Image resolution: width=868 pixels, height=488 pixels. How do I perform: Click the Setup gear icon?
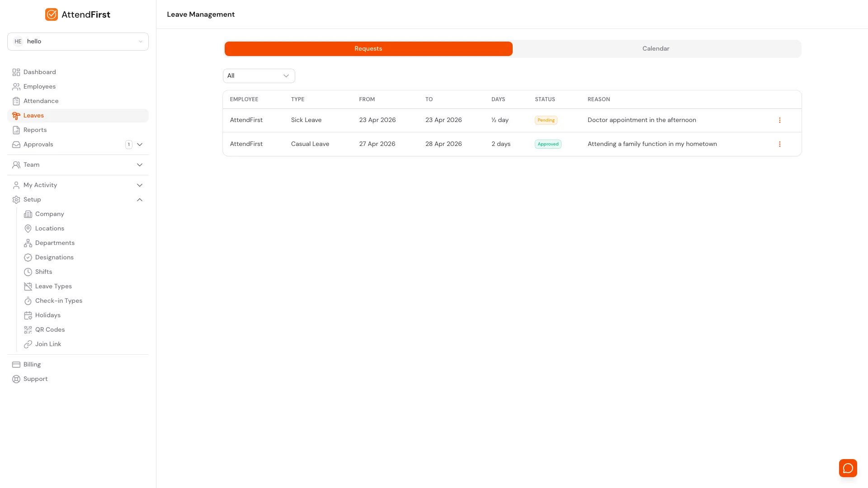(16, 200)
